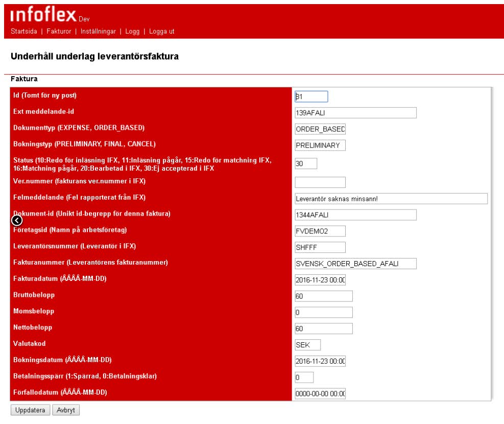Viewport: 504px width, 424px height.
Task: Click the label 'Ext meddelande-id'
Action: pyautogui.click(x=43, y=111)
